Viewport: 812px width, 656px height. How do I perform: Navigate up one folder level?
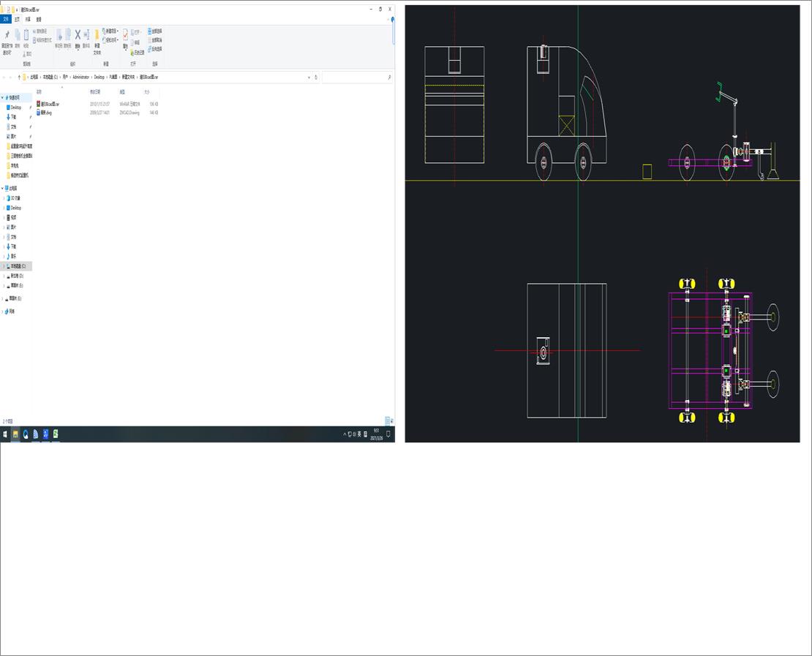pyautogui.click(x=20, y=77)
